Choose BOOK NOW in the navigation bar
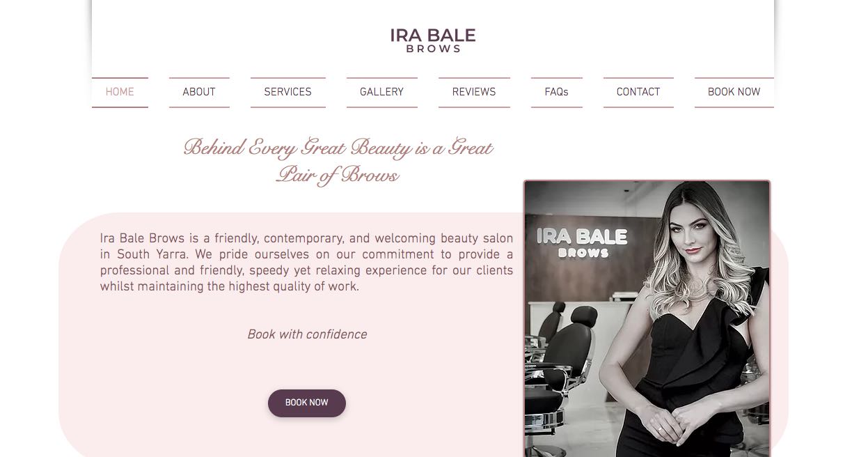The height and width of the screenshot is (457, 868). 734,92
